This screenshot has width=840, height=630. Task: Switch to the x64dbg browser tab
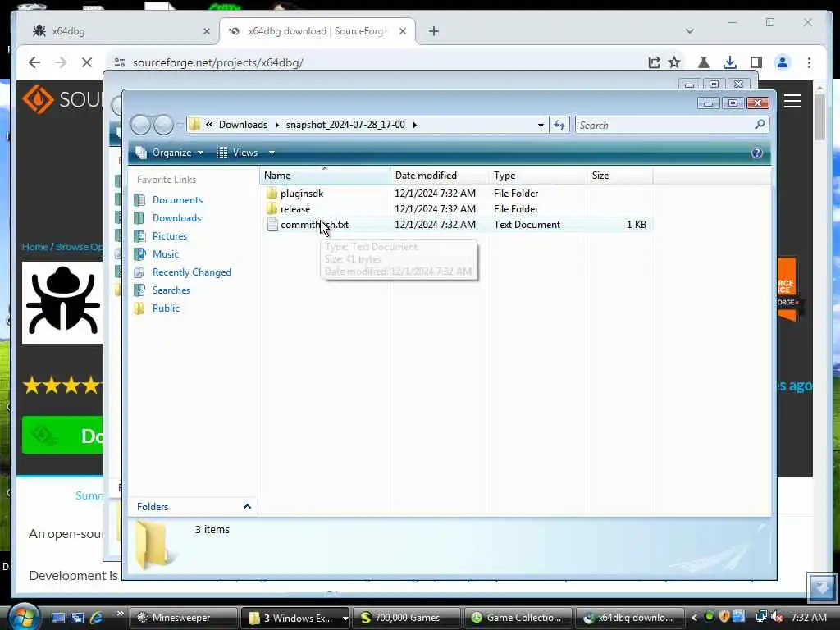tap(115, 31)
